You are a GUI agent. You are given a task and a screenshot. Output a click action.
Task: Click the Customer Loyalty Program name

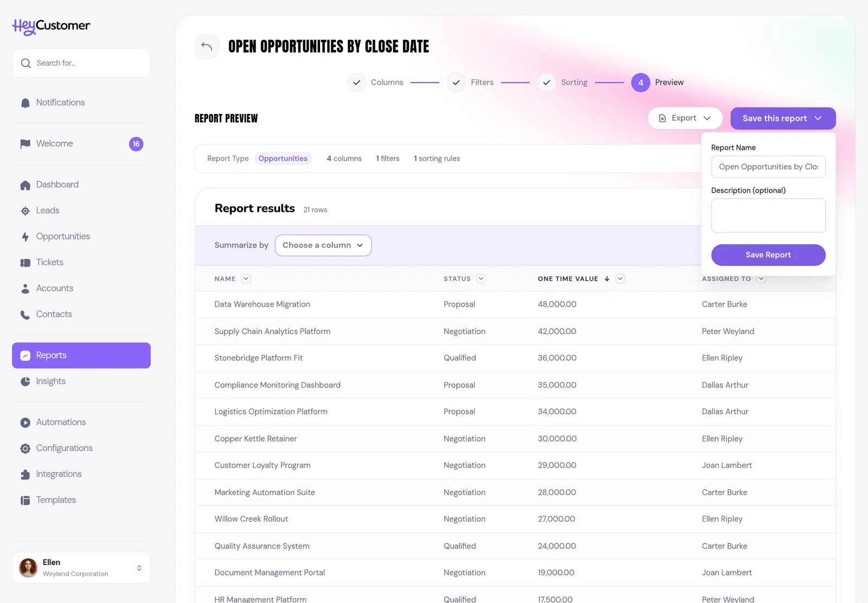point(263,466)
